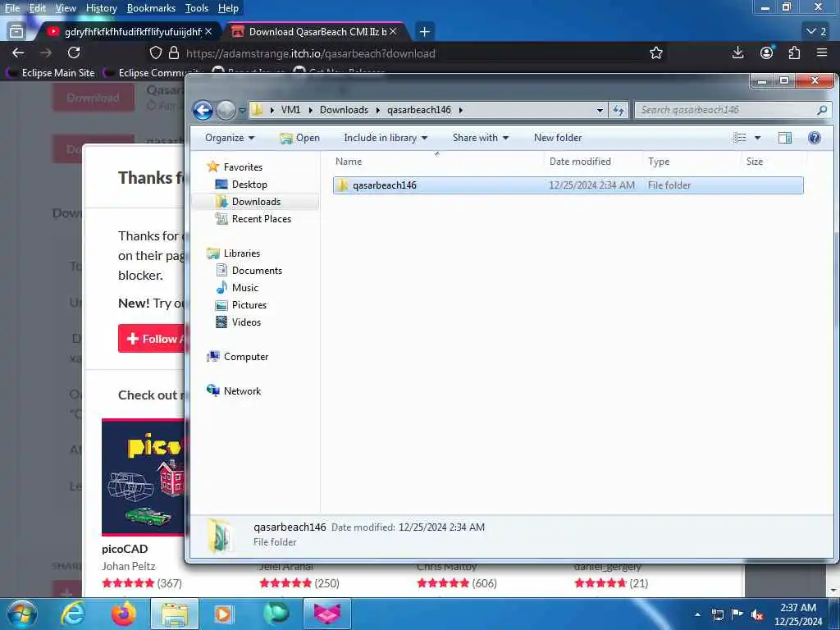This screenshot has height=630, width=840.
Task: Sort by Date modified column header
Action: [580, 162]
